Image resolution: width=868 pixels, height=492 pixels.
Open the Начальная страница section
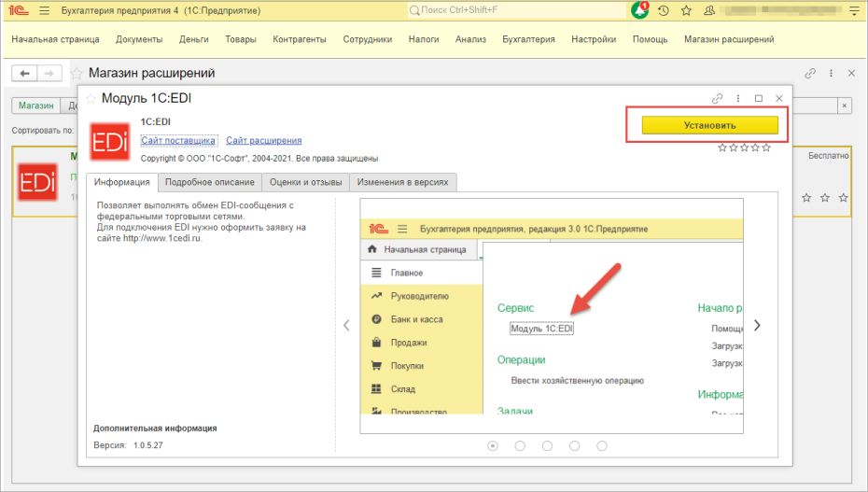click(55, 39)
